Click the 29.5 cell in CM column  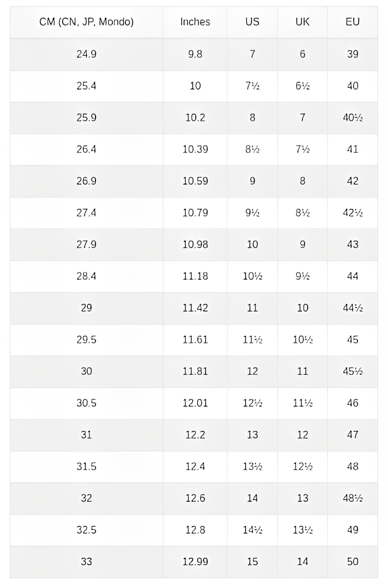[87, 340]
